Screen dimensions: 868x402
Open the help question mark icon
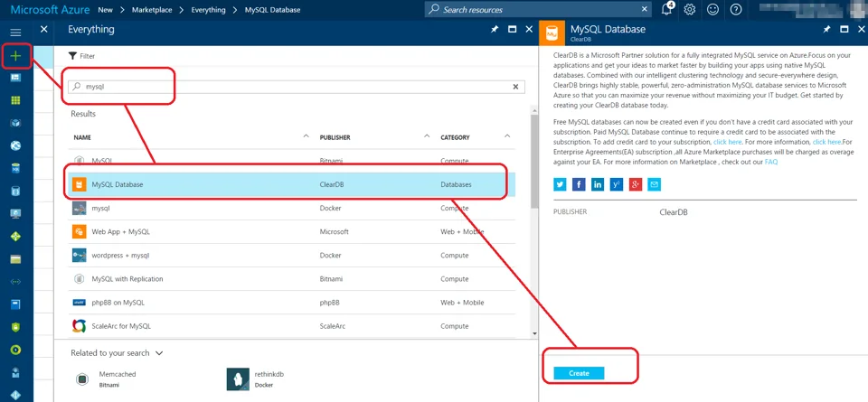point(736,9)
